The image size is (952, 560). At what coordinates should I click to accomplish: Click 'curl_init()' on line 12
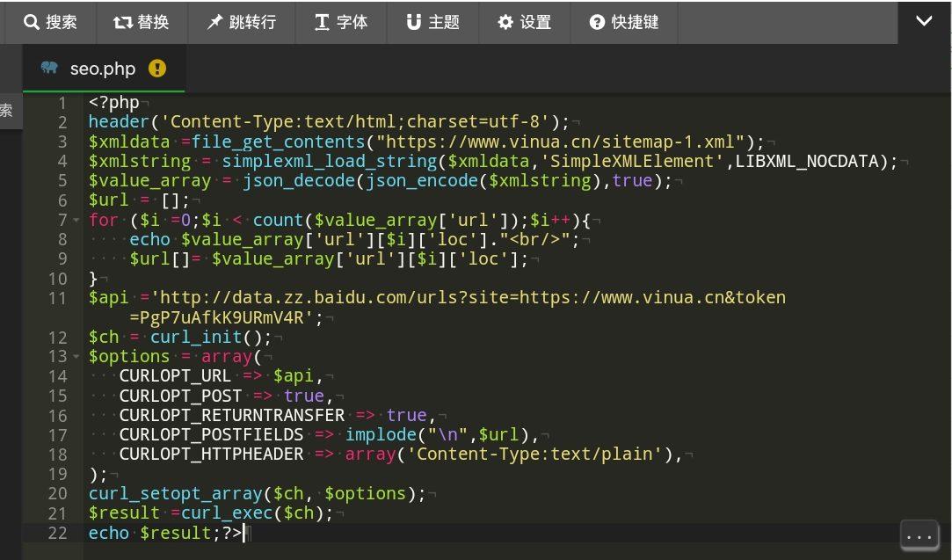pyautogui.click(x=211, y=337)
